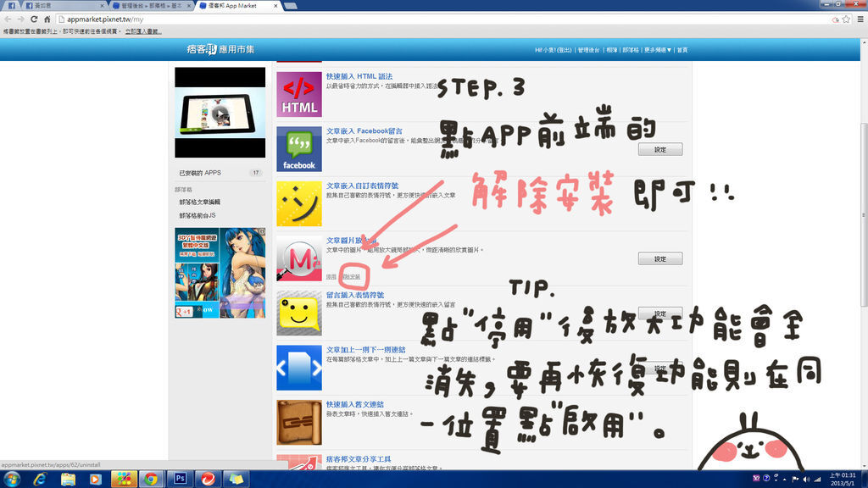Open 快速插入 HTML 語法 app title
Viewport: 868px width, 488px height.
(359, 76)
